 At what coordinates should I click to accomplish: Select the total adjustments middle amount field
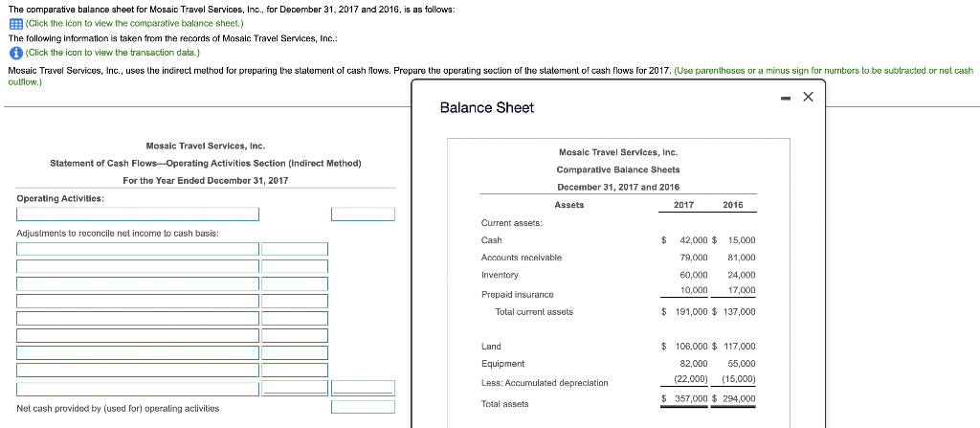pos(295,389)
